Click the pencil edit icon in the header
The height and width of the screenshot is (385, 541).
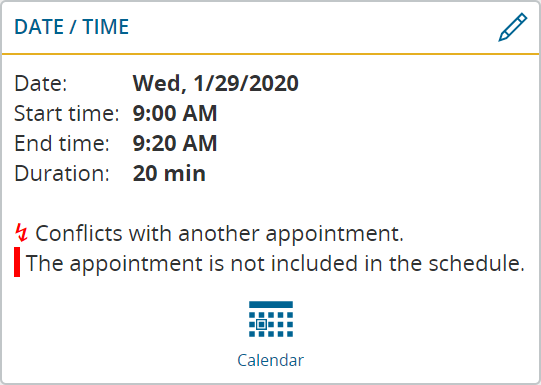513,27
